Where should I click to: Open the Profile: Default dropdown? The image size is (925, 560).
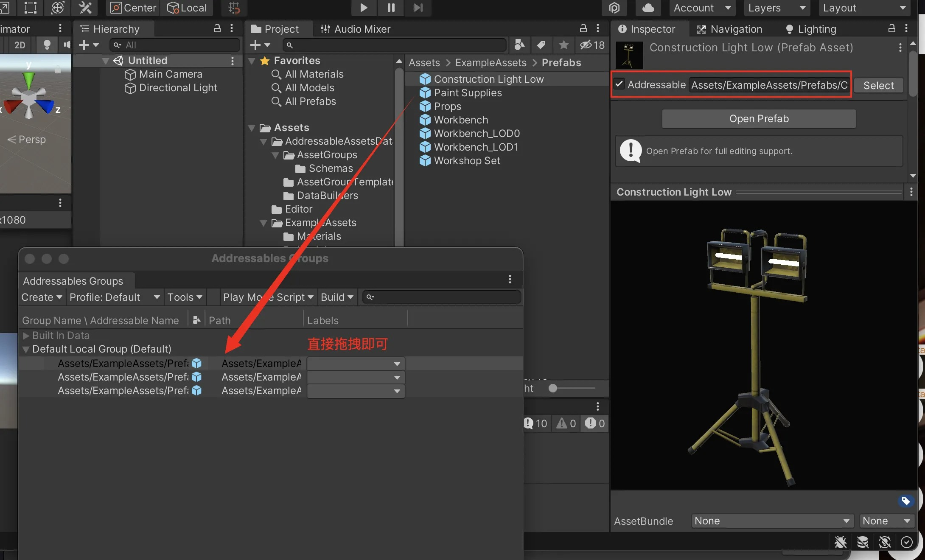[x=114, y=297]
